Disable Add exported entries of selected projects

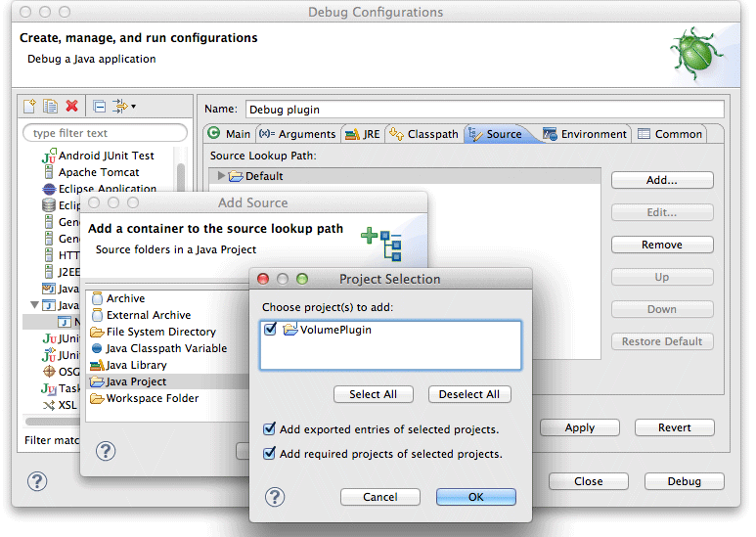pyautogui.click(x=269, y=429)
